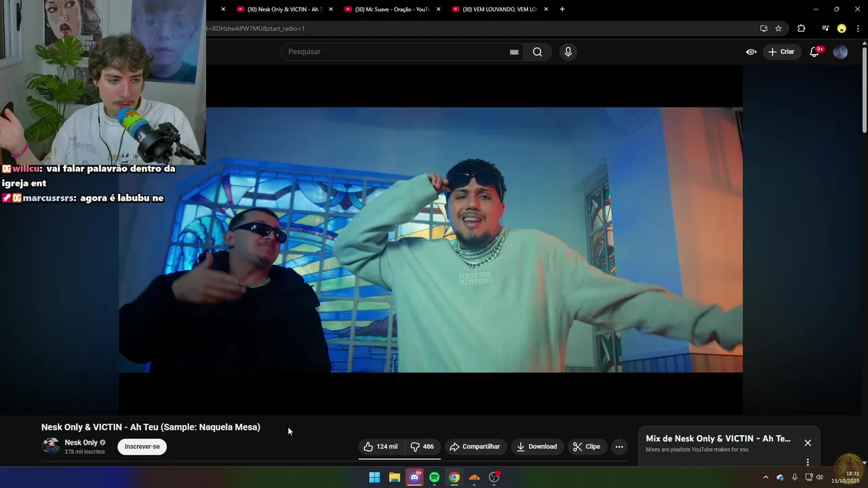Open more actions ellipsis next to Clipe

(618, 447)
